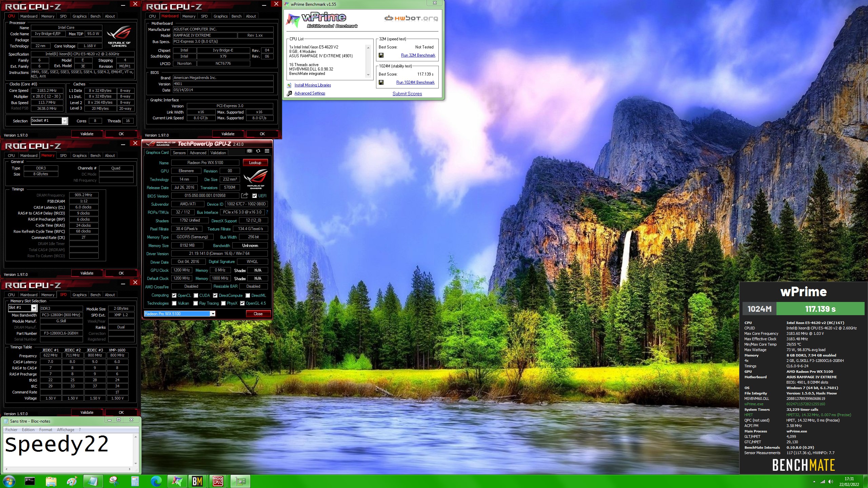
Task: Click Run 1024M Benchmark link
Action: click(415, 82)
